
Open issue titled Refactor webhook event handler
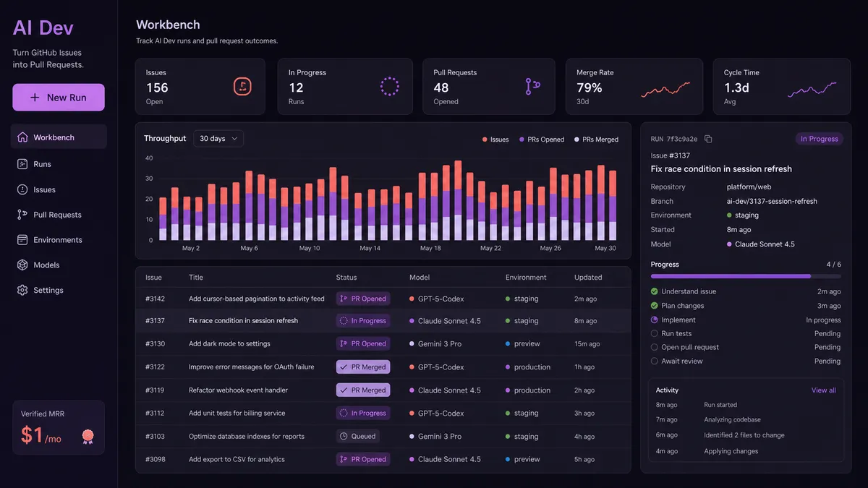click(239, 390)
